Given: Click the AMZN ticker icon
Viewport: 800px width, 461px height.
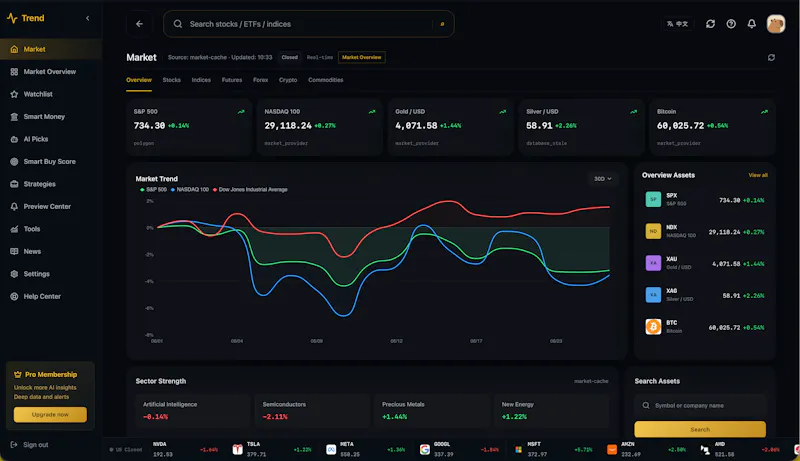Looking at the screenshot, I should pyautogui.click(x=612, y=449).
